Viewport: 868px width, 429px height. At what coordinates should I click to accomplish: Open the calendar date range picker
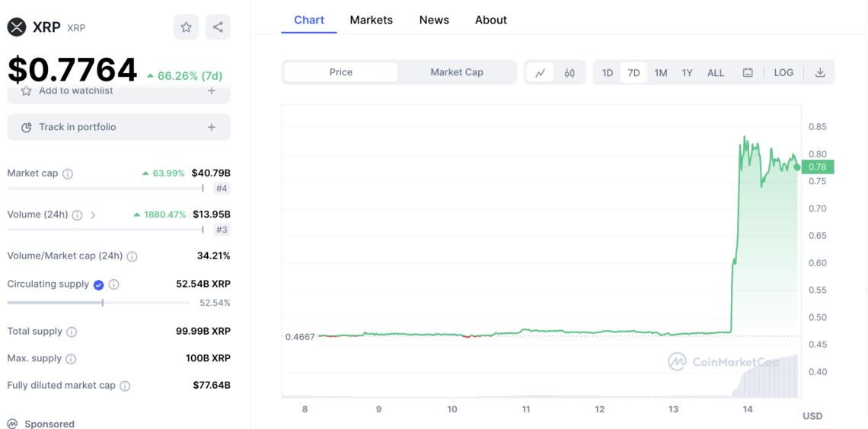point(748,72)
